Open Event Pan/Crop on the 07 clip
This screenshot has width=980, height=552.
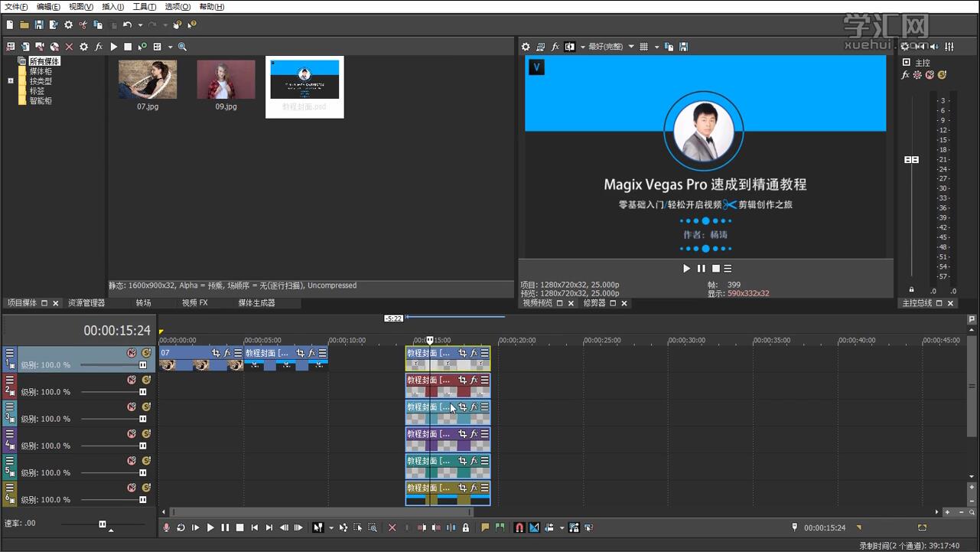[217, 353]
